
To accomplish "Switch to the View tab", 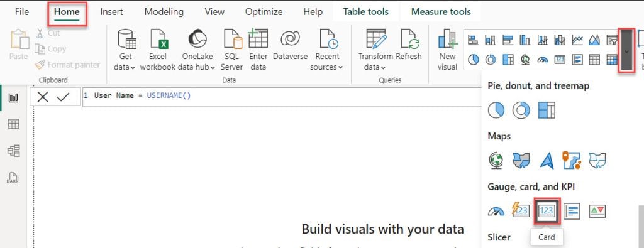I will [214, 12].
